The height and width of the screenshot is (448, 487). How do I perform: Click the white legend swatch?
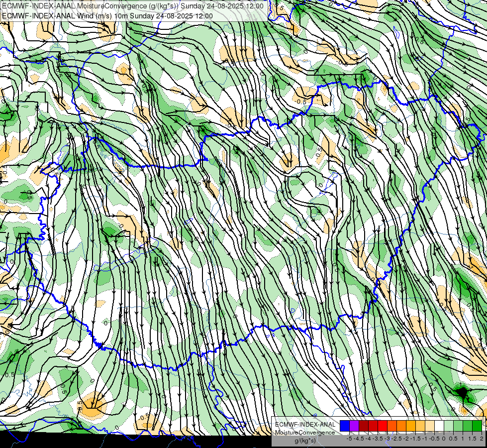click(x=439, y=426)
